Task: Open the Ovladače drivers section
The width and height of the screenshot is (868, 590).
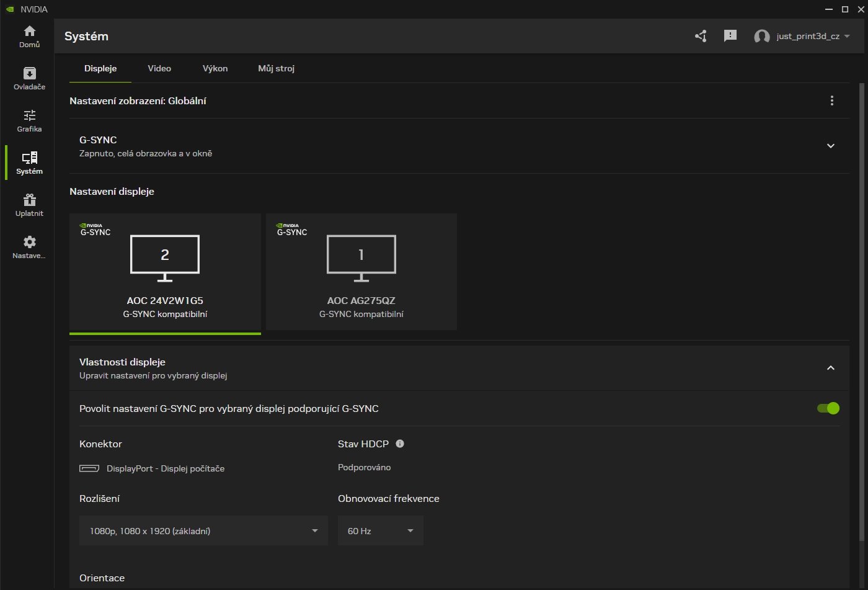Action: [x=29, y=79]
